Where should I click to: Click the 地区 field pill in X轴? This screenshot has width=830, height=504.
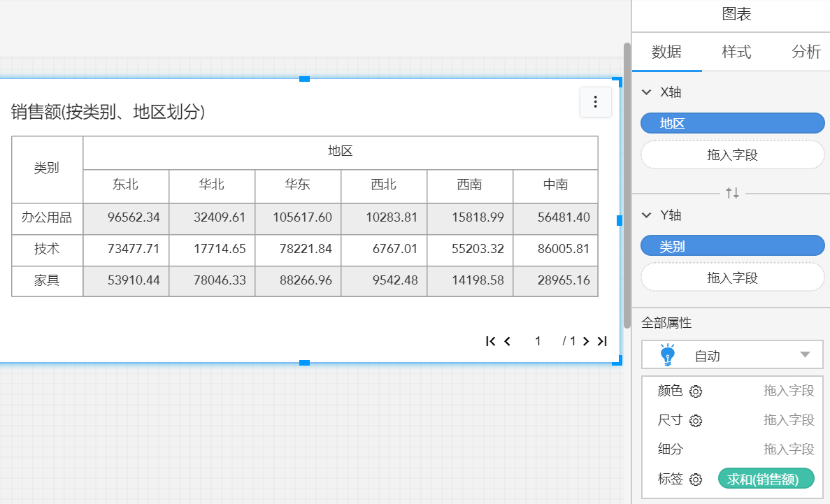(732, 124)
